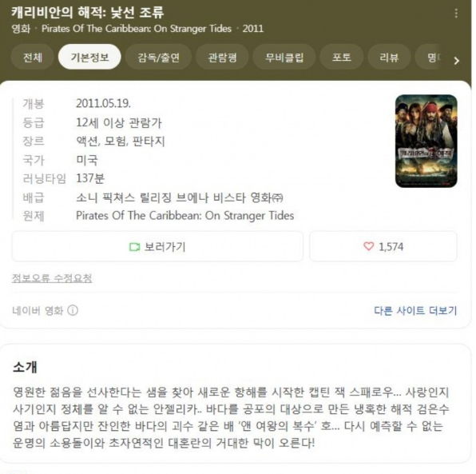Click the green video icon on 보러가기
The width and height of the screenshot is (476, 474).
[x=134, y=247]
